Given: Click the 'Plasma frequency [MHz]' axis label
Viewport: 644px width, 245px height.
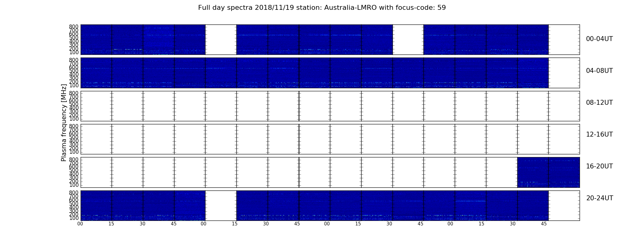Looking at the screenshot, I should [x=64, y=123].
